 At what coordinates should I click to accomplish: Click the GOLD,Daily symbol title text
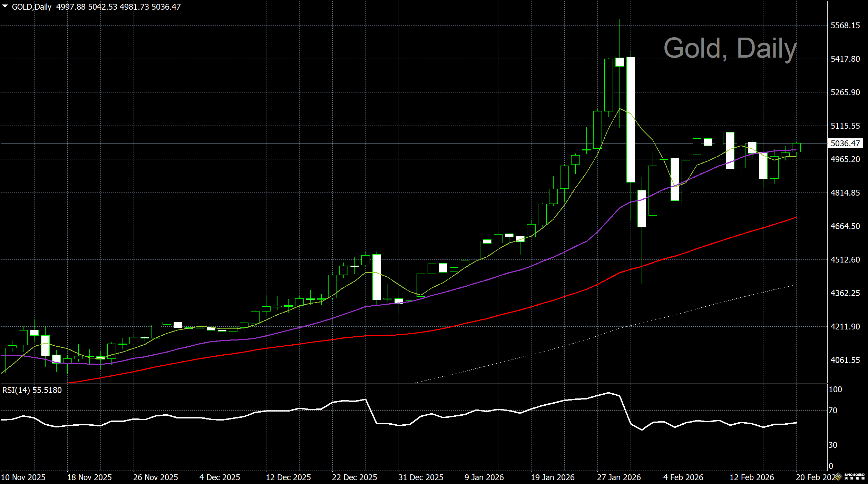click(x=31, y=7)
